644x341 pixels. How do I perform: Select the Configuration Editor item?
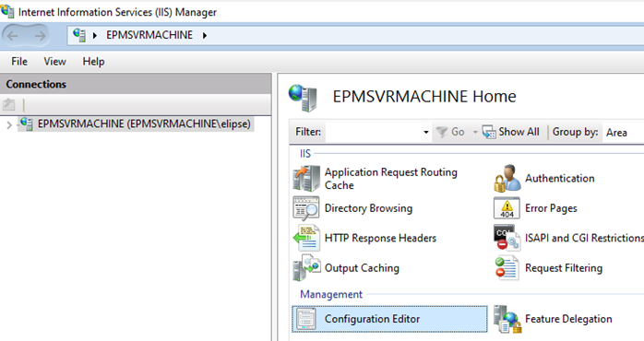click(x=389, y=319)
